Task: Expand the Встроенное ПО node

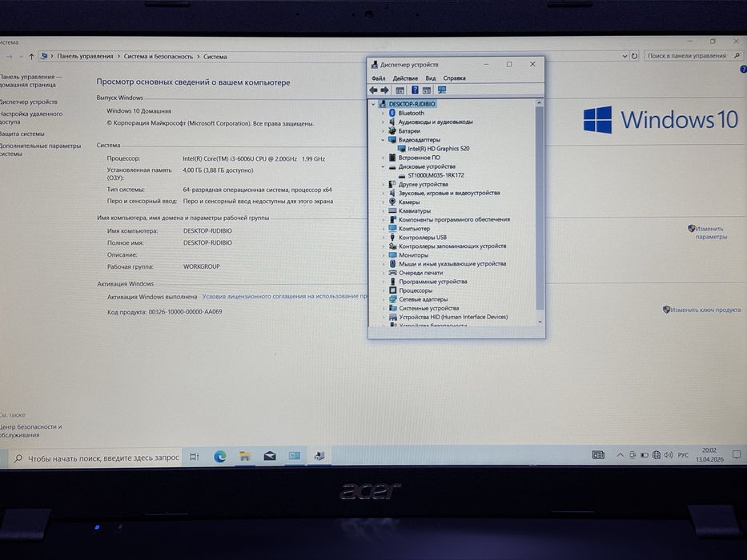Action: point(383,158)
